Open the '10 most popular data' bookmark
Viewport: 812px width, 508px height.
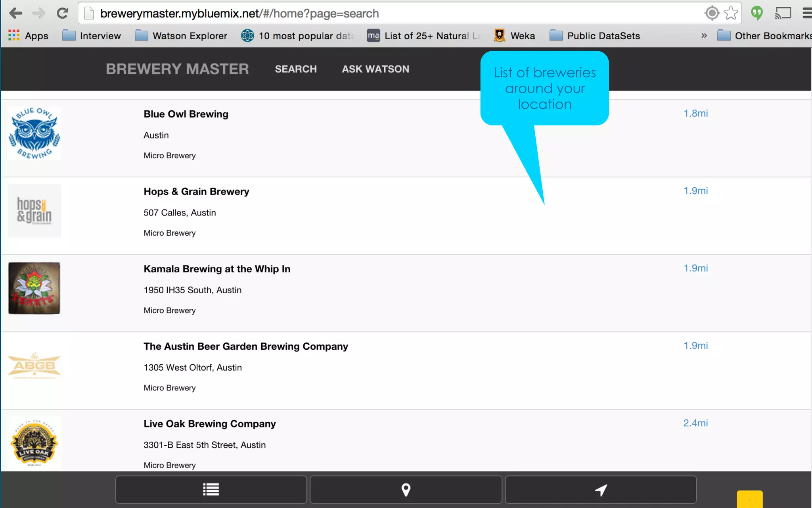298,36
